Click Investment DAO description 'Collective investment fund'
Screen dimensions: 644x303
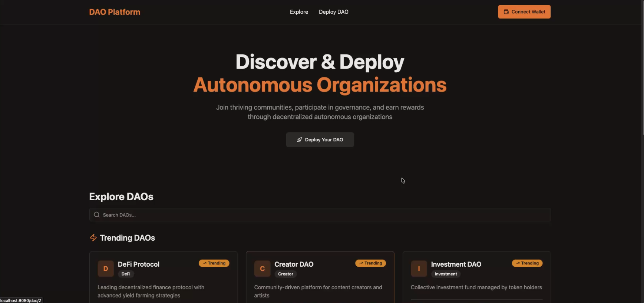(x=476, y=287)
